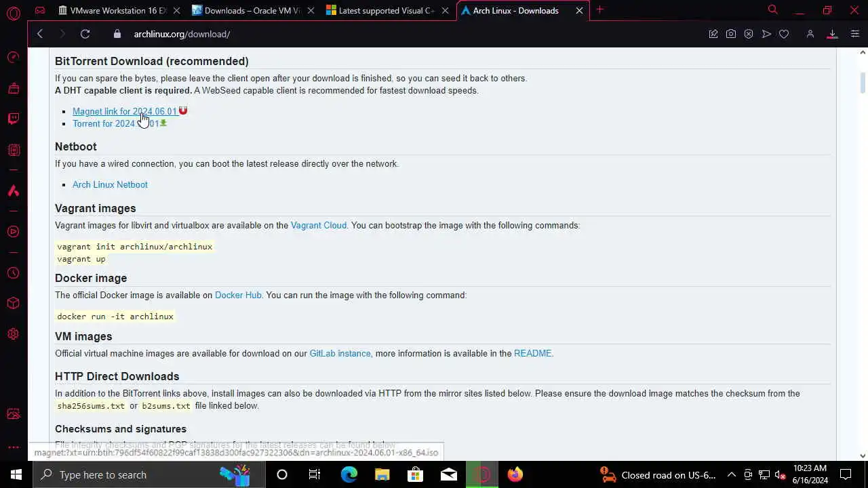This screenshot has width=868, height=488.
Task: Click the forward navigation arrow
Action: pyautogui.click(x=62, y=34)
